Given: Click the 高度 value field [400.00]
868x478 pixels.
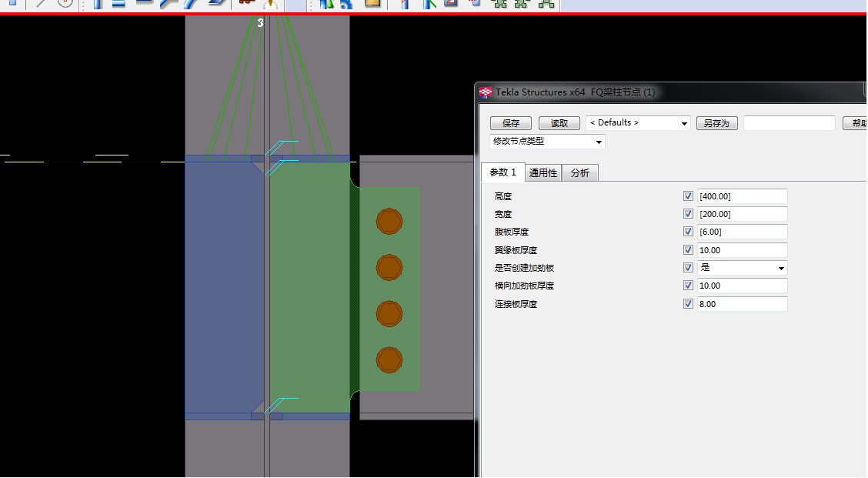Looking at the screenshot, I should [743, 196].
